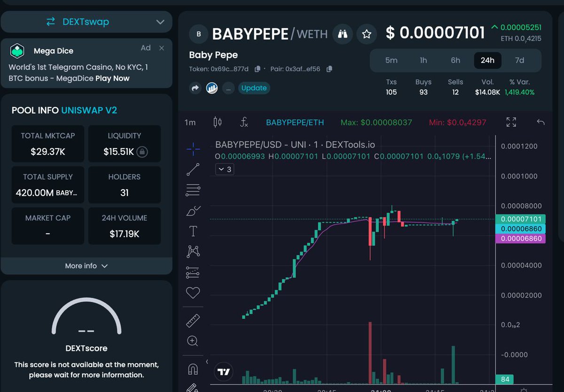Toggle the favorite star for BABYPEPE
The height and width of the screenshot is (392, 564).
click(367, 33)
